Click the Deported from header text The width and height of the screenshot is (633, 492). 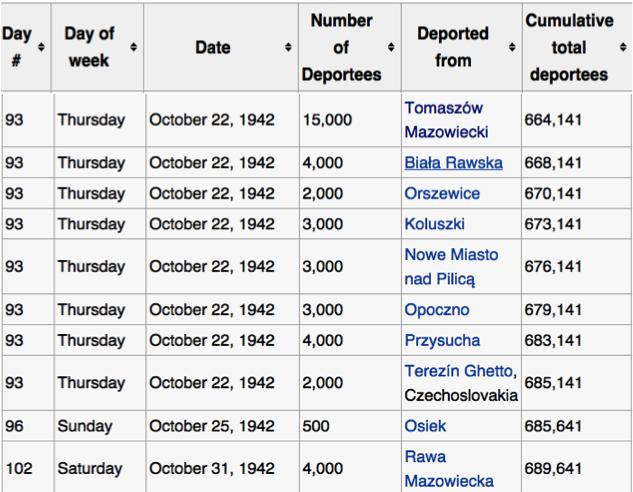coord(453,47)
